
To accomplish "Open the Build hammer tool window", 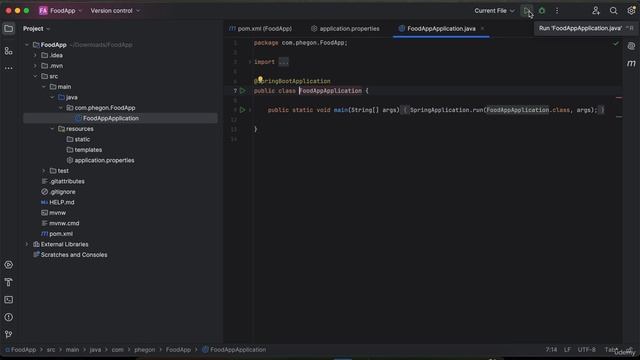I will pyautogui.click(x=9, y=282).
